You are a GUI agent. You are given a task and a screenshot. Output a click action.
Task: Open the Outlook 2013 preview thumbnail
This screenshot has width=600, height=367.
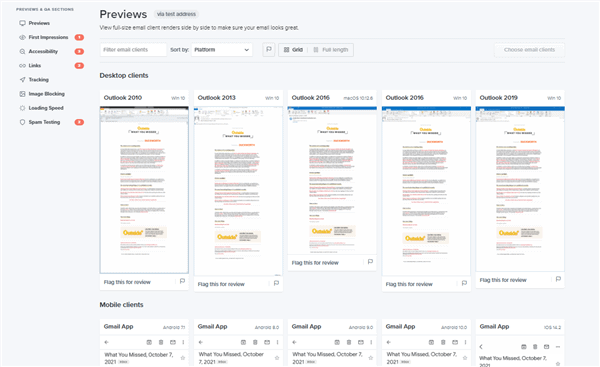[x=238, y=191]
